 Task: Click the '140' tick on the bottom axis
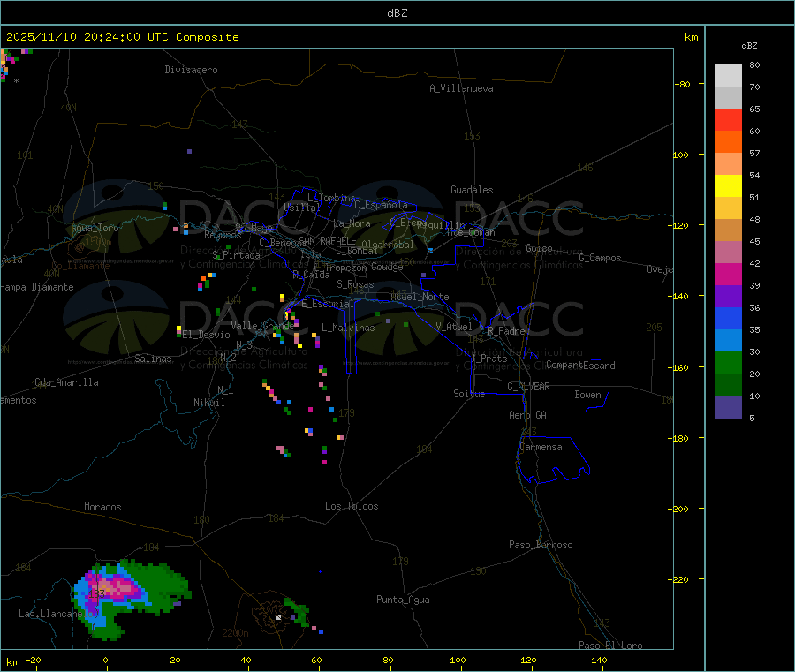(599, 661)
